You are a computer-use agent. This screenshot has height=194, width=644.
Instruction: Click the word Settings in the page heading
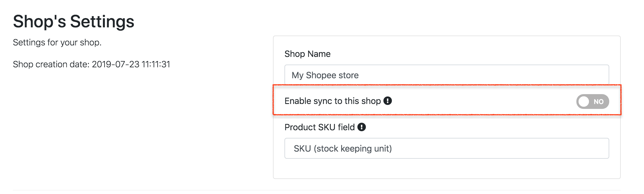pos(102,21)
